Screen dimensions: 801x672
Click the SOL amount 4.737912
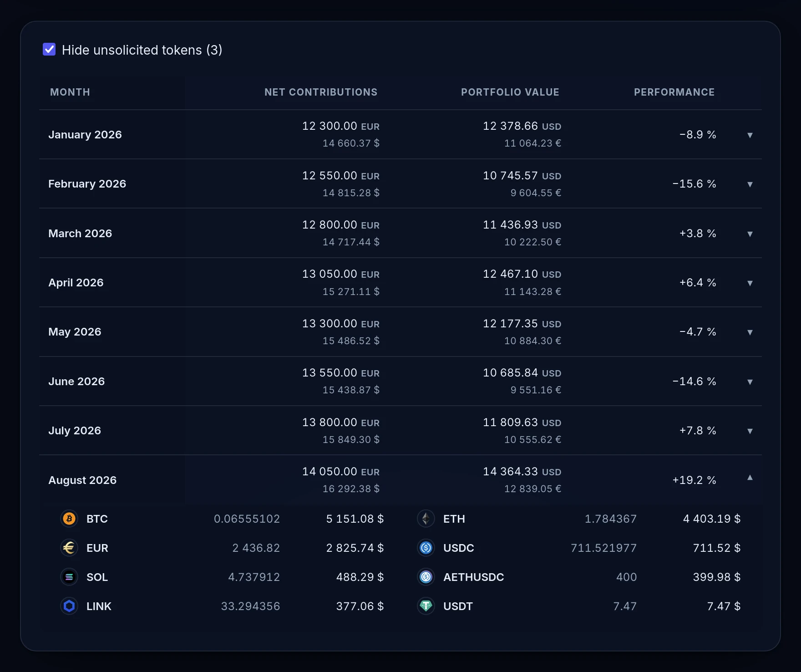[x=254, y=577]
